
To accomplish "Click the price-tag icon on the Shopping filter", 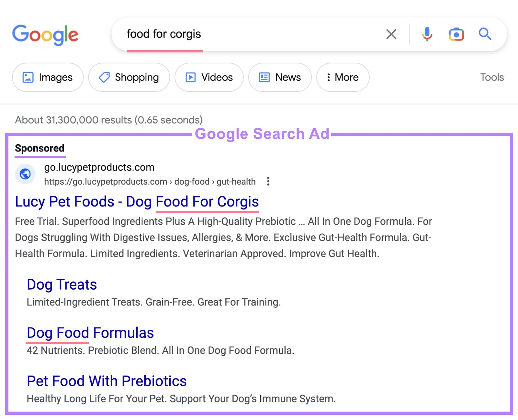I will tap(104, 77).
